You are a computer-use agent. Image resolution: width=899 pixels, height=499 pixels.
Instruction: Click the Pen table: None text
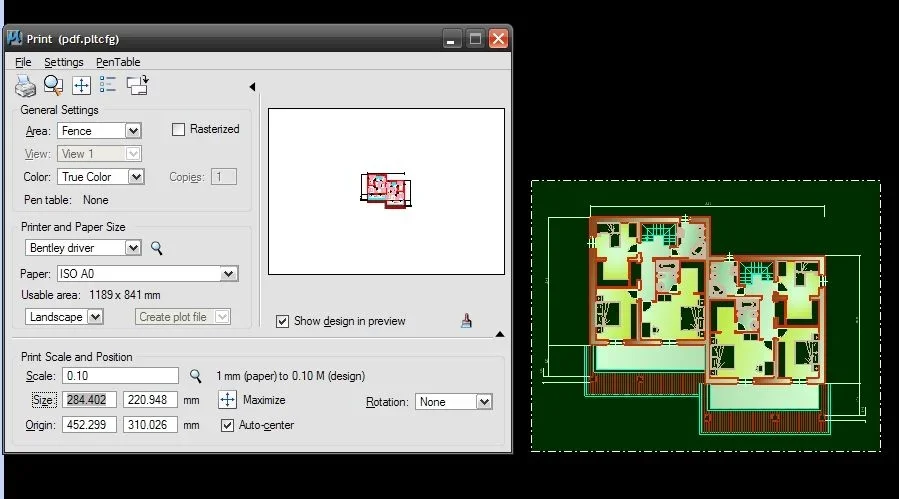66,200
